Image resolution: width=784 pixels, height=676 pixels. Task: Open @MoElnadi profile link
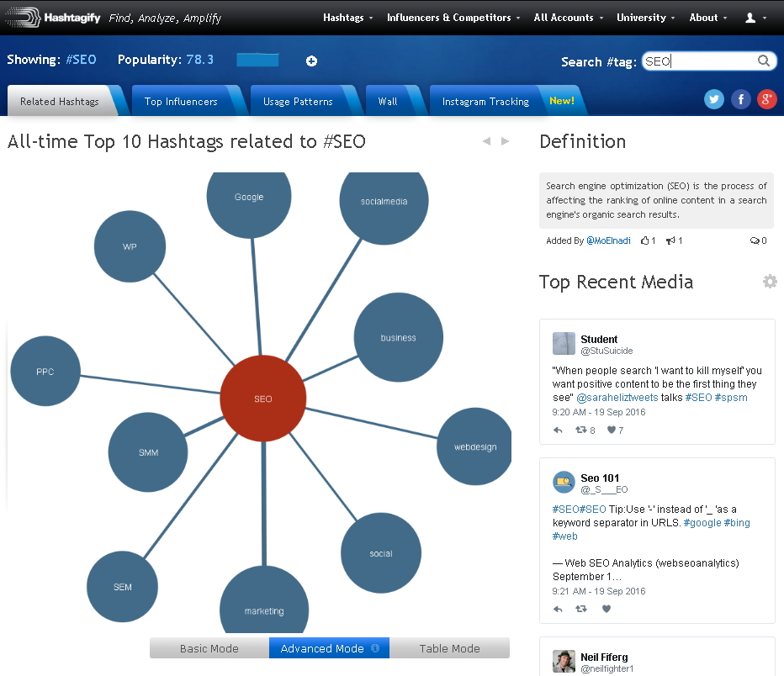tap(608, 240)
